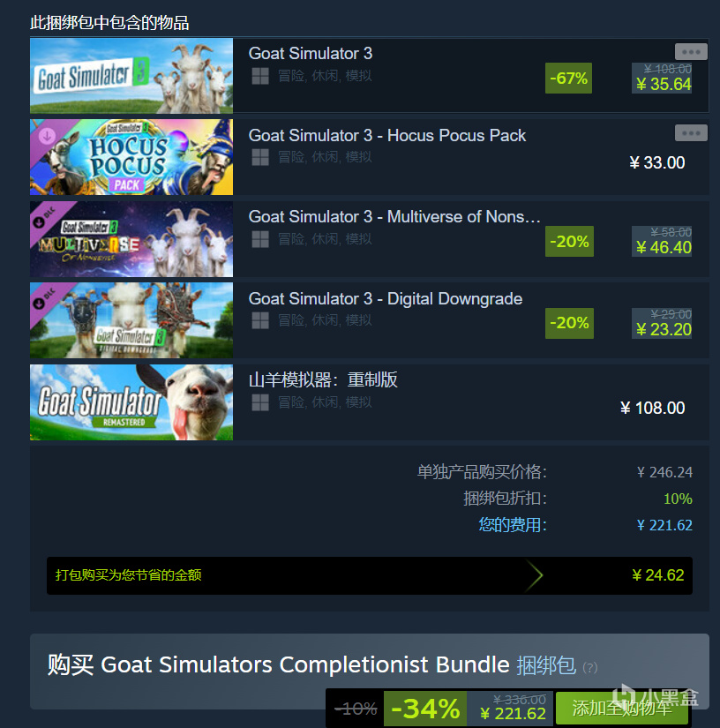This screenshot has width=720, height=728.
Task: Click Windows platform icon under Goat Simulator 3
Action: click(260, 76)
